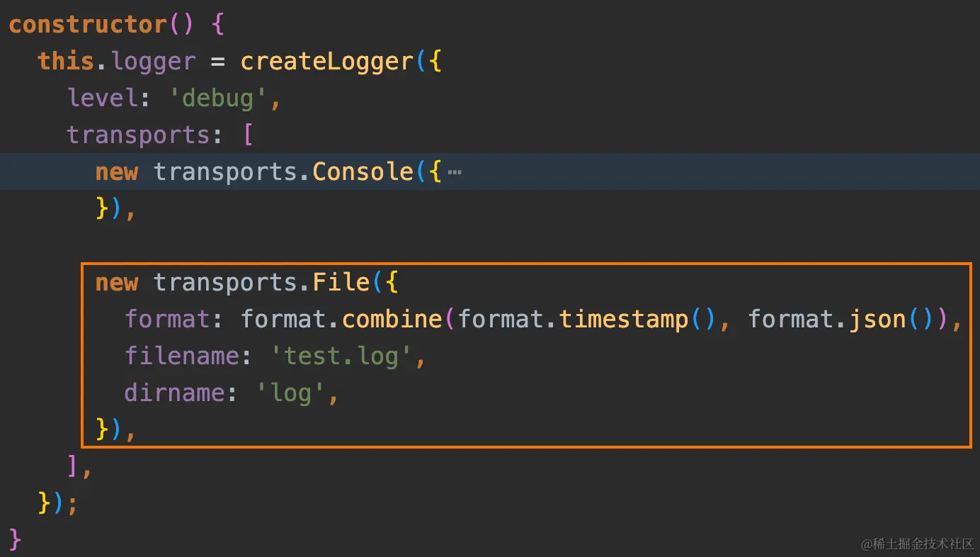Screen dimensions: 980x557
Task: Click the combine method name
Action: click(392, 319)
